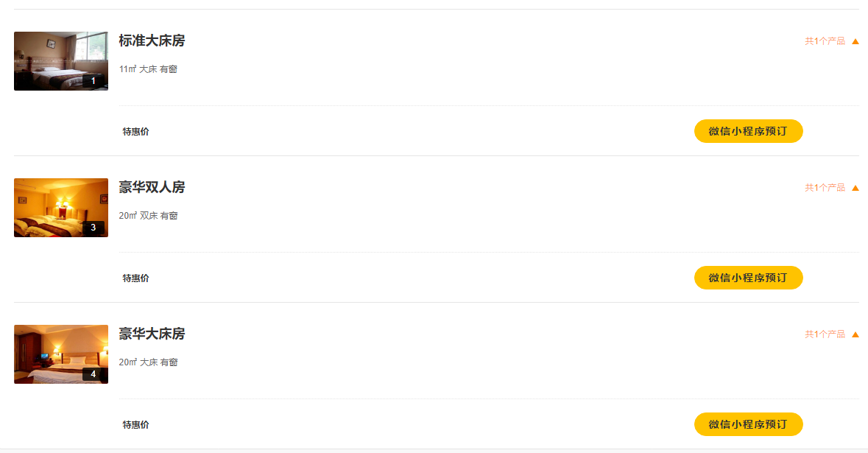Screen dimensions: 868x453
Task: Click the 豪华大床房 room title
Action: 152,334
